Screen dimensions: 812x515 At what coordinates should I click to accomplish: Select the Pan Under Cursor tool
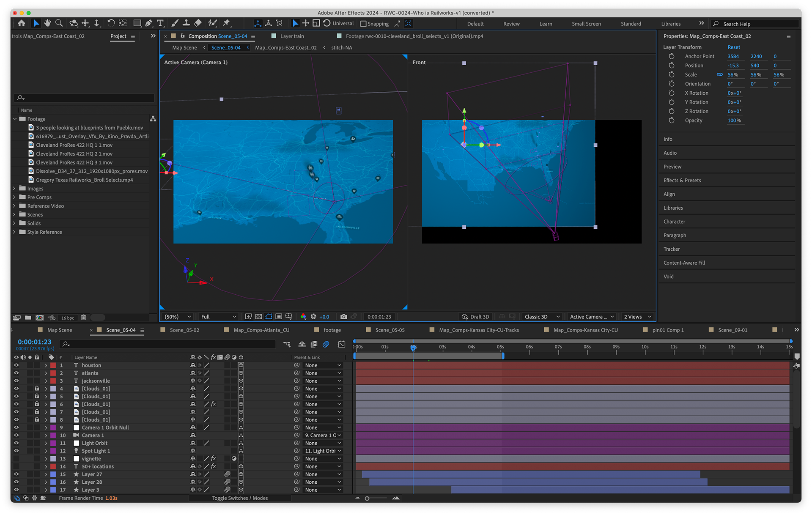pos(85,23)
